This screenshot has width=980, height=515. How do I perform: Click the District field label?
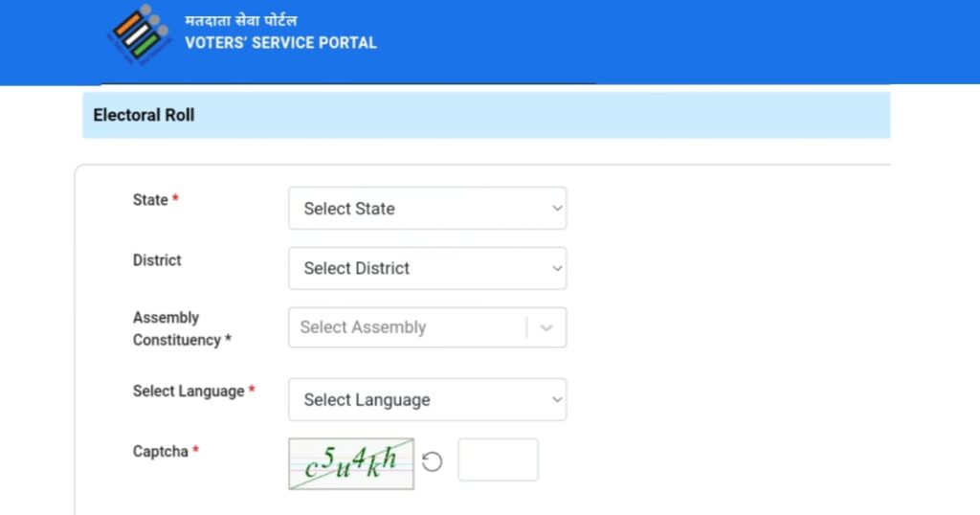(157, 260)
